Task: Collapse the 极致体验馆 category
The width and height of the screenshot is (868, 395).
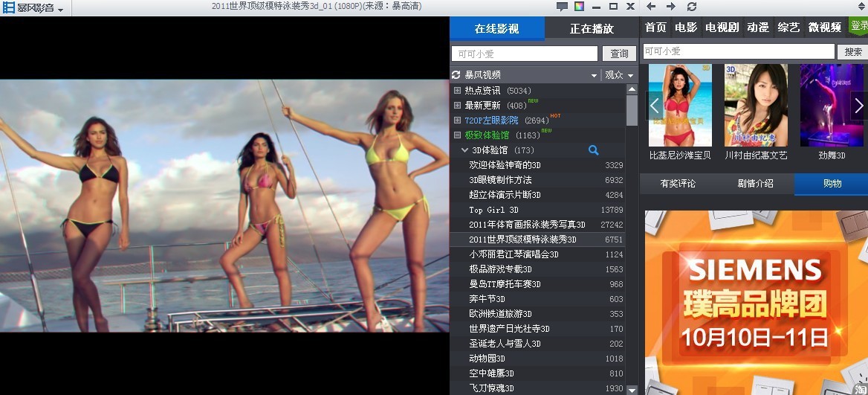Action: (458, 135)
